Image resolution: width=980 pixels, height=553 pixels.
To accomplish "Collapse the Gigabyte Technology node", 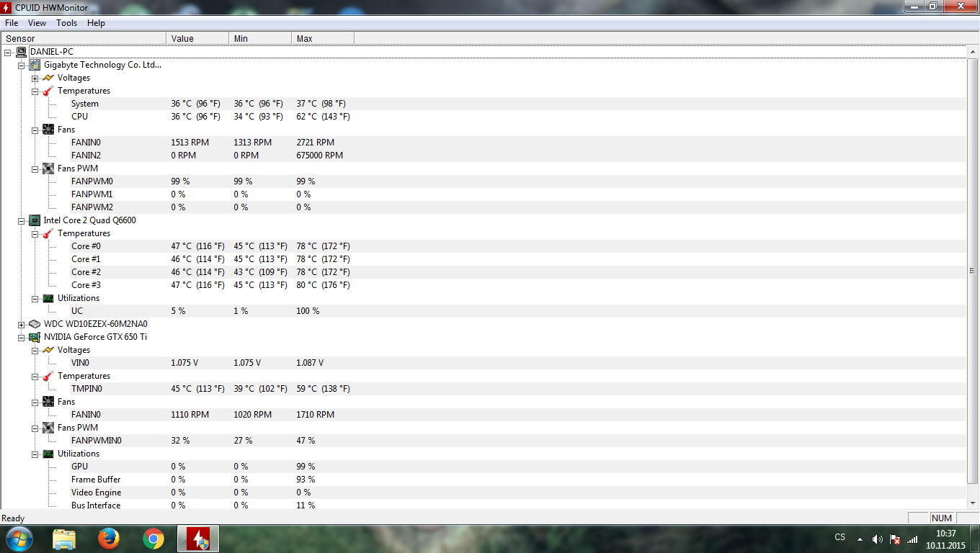I will [22, 65].
